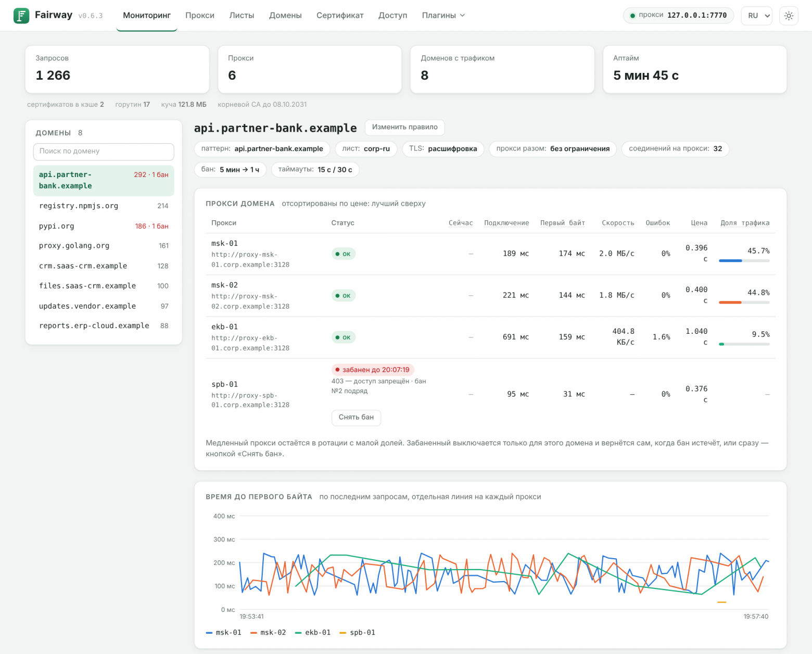The height and width of the screenshot is (654, 812).
Task: Toggle msk-01 line in chart legend
Action: (x=224, y=633)
